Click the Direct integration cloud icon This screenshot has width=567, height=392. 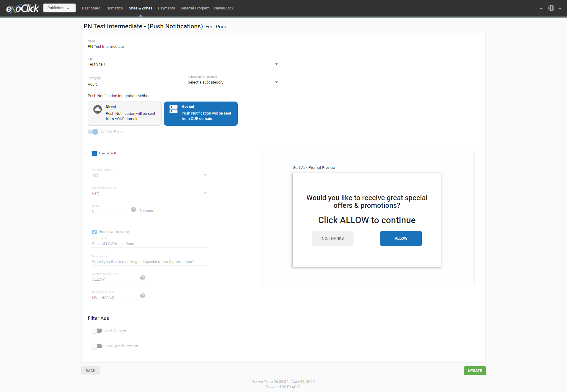point(97,110)
